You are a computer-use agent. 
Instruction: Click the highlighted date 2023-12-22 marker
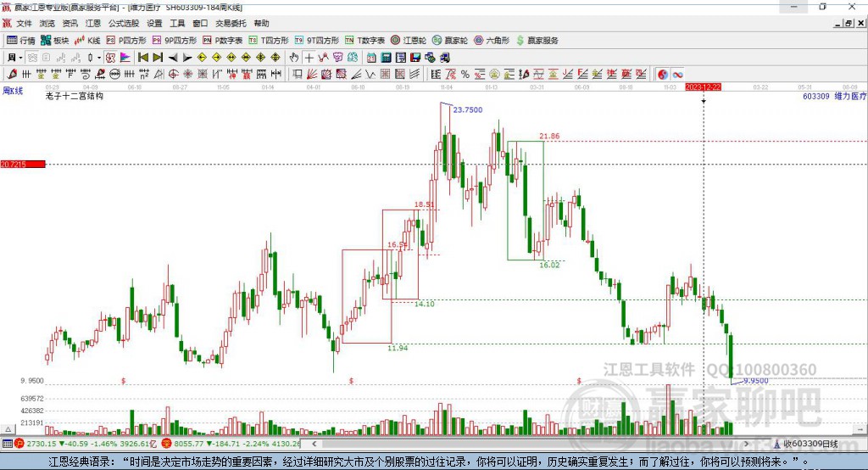coord(703,87)
